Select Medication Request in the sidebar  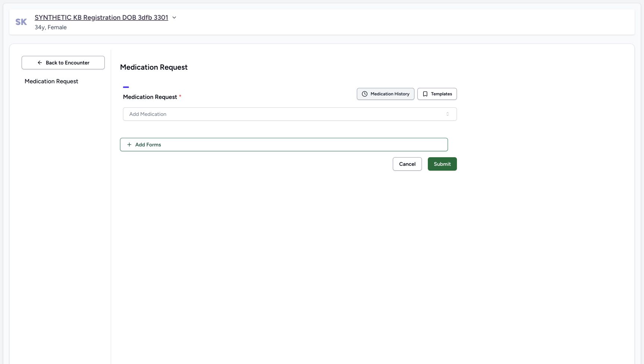pos(51,81)
